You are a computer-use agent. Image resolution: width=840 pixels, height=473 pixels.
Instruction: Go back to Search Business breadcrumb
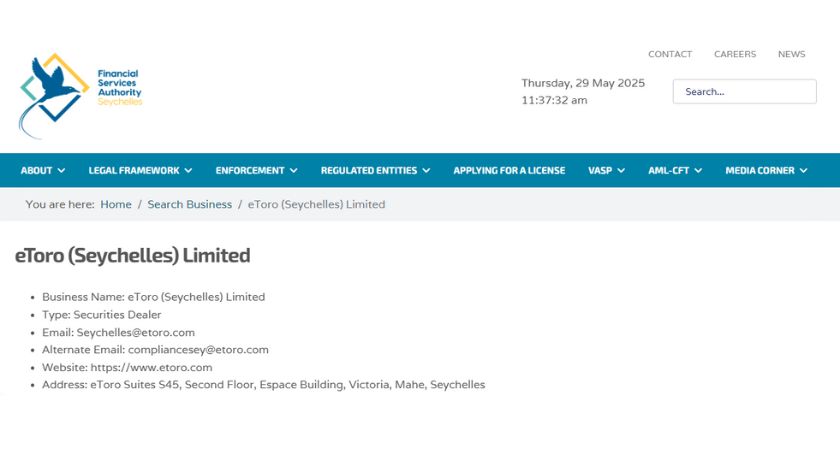pyautogui.click(x=190, y=204)
